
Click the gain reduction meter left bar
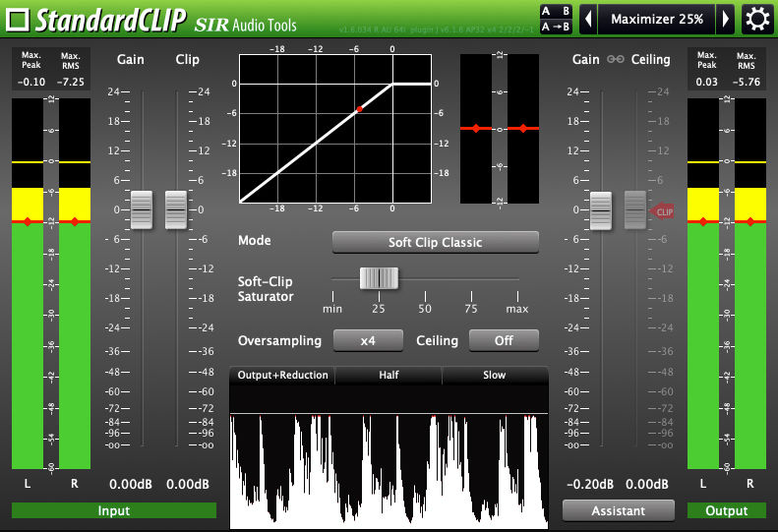pos(476,129)
